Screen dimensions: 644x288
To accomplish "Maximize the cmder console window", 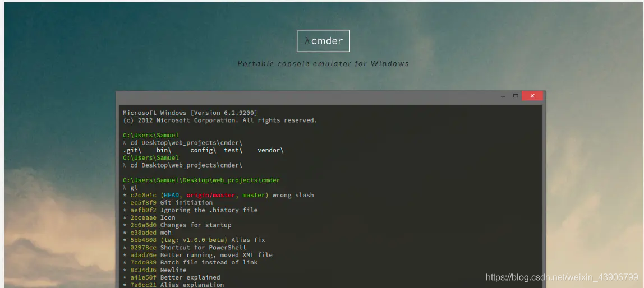I will (x=516, y=96).
